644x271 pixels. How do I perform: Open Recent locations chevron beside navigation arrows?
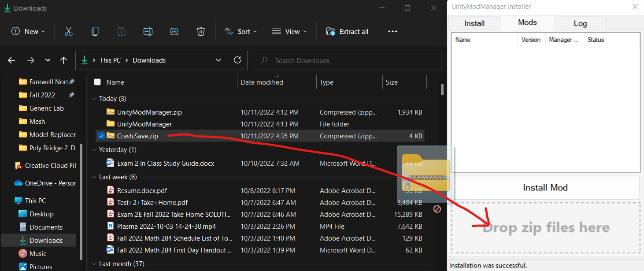click(48, 60)
